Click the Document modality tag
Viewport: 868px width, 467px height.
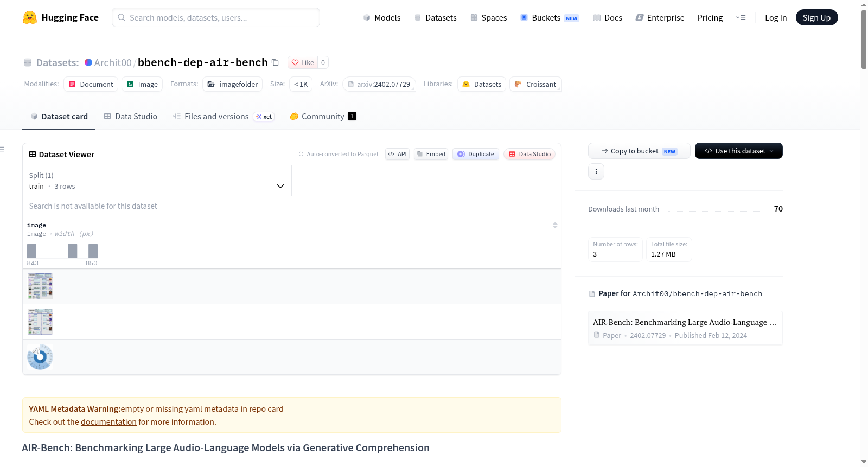[x=91, y=84]
